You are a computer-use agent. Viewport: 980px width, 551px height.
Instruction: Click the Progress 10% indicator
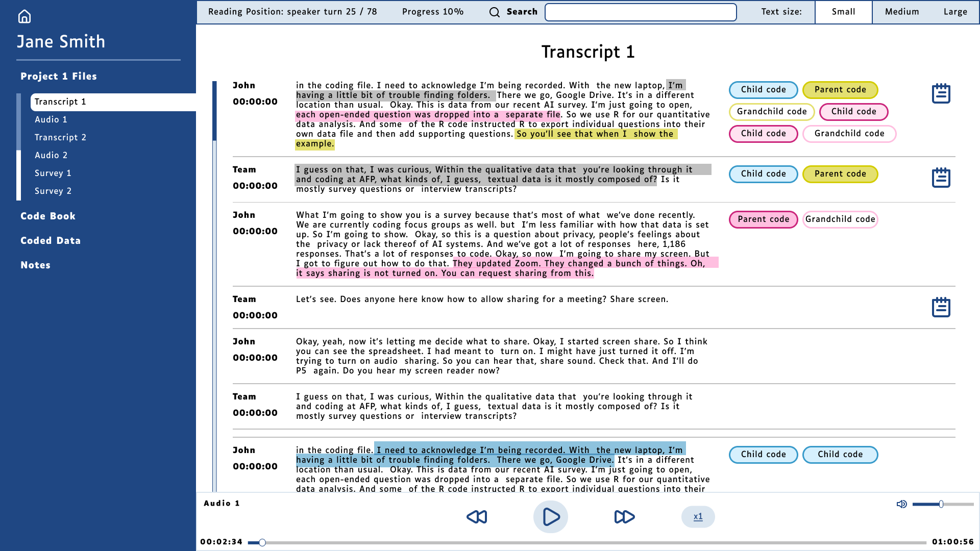[x=433, y=12]
